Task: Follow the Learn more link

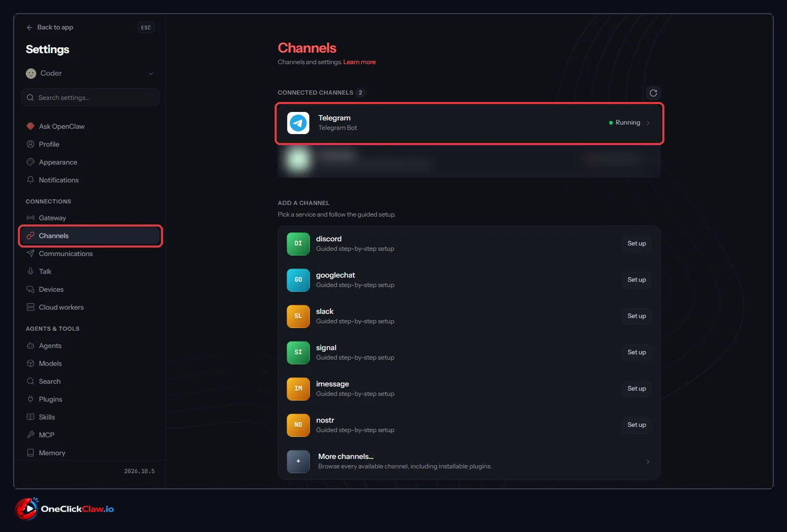Action: coord(359,62)
